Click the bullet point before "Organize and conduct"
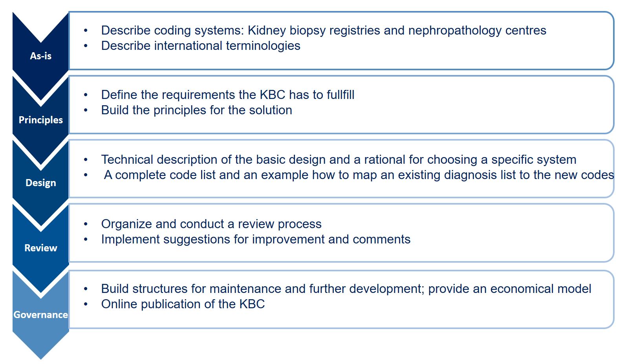The image size is (626, 364). tap(86, 224)
